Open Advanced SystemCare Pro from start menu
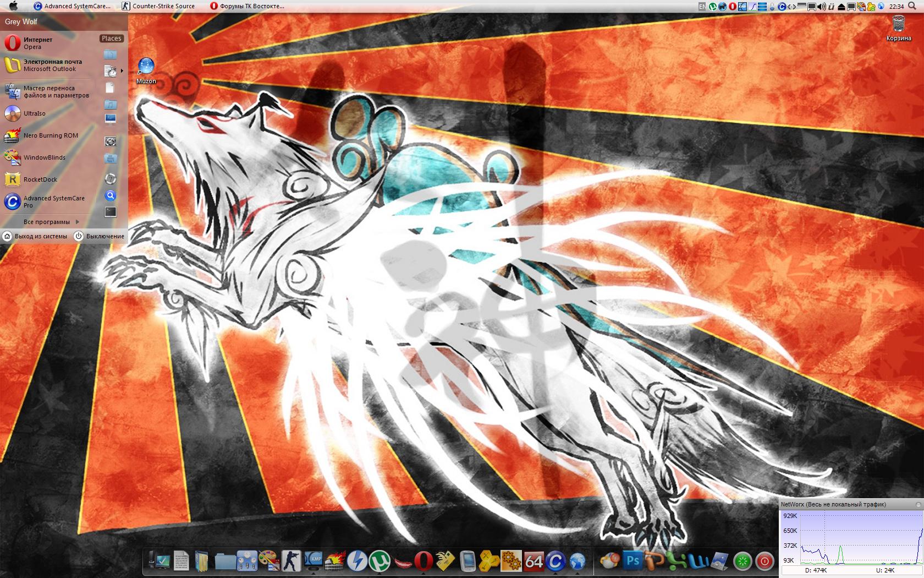The image size is (924, 578). (44, 201)
